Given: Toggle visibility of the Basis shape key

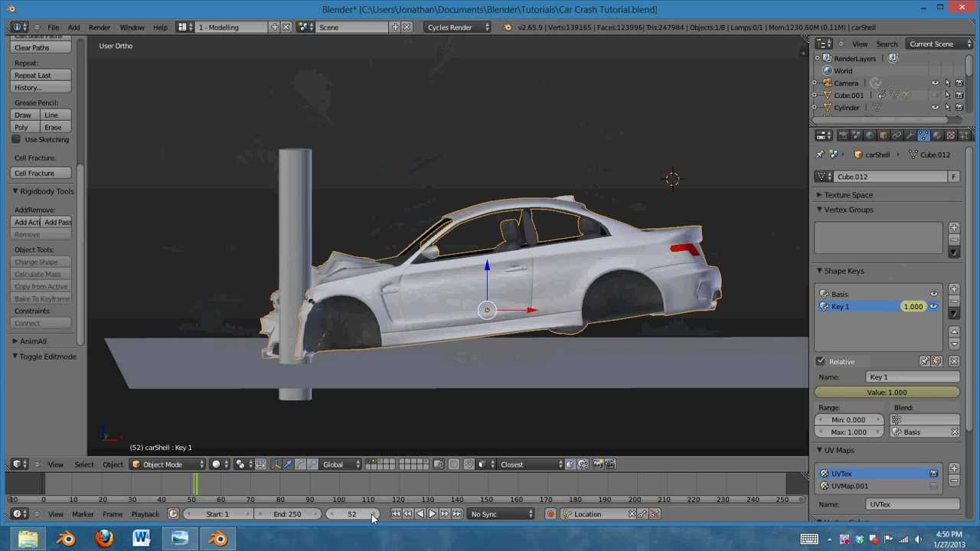Looking at the screenshot, I should 933,294.
